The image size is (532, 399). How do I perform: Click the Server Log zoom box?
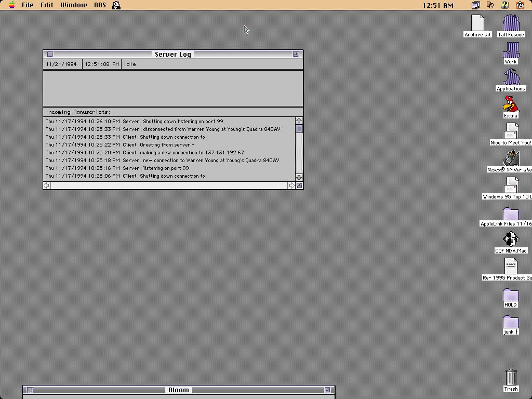pos(296,54)
